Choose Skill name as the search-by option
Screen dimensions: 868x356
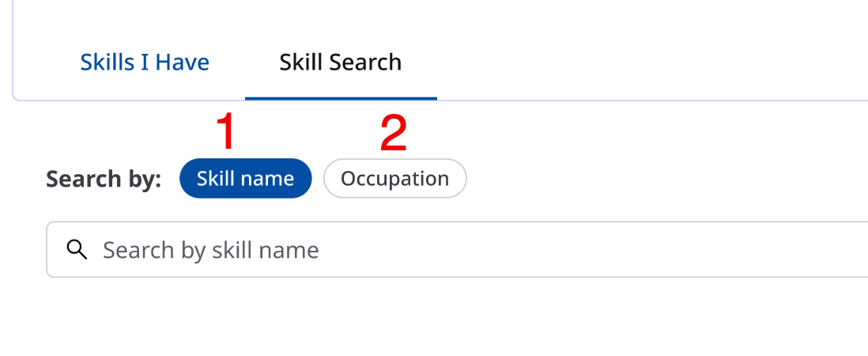point(245,179)
